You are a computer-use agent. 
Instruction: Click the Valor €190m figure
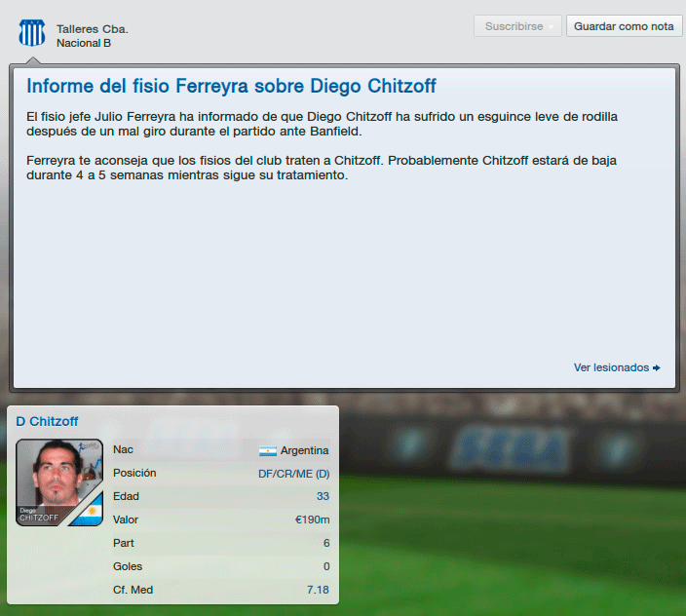click(313, 520)
